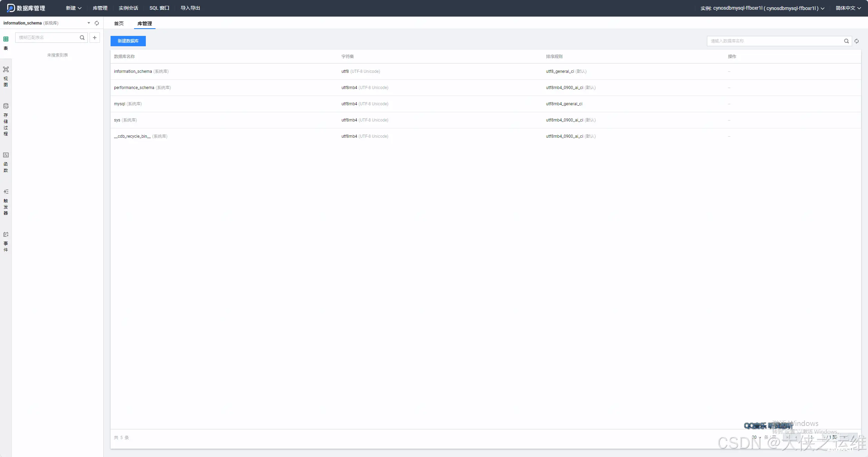
Task: Go to the next page of results
Action: [845, 437]
